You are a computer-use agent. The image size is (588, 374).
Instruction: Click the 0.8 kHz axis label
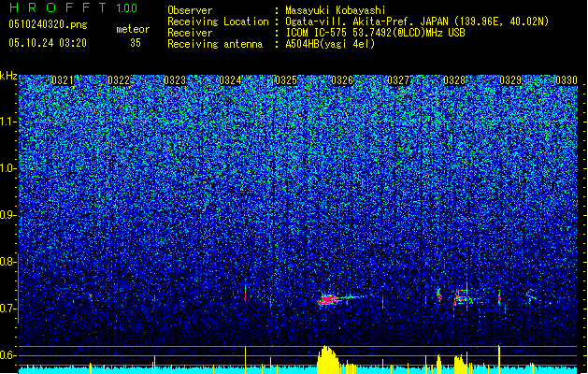(x=8, y=262)
